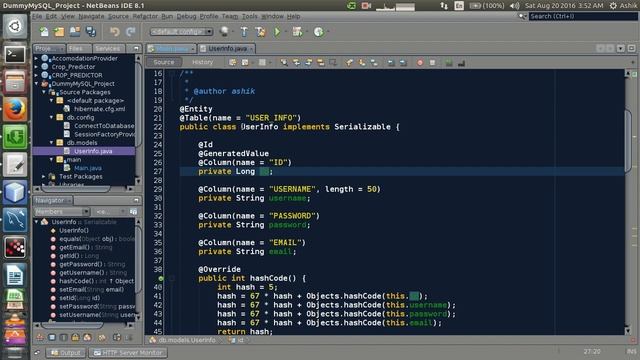Click the New Project toolbar icon
This screenshot has height=360, width=640.
[59, 31]
